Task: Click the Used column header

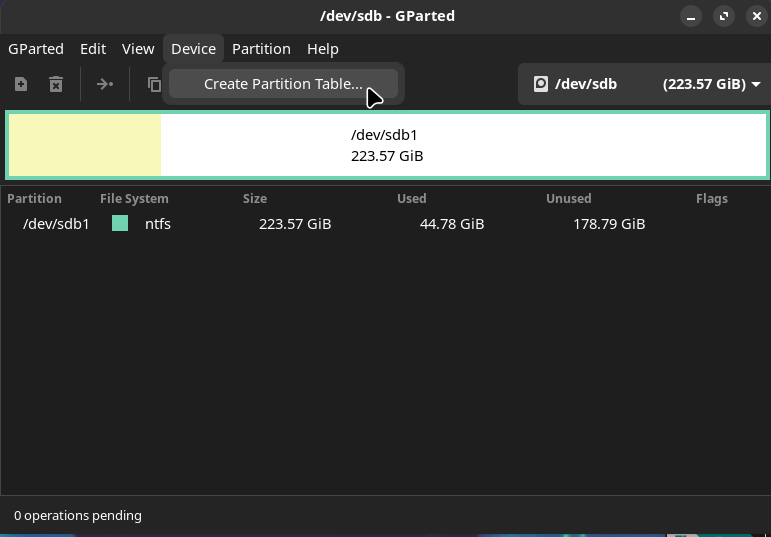Action: point(412,198)
